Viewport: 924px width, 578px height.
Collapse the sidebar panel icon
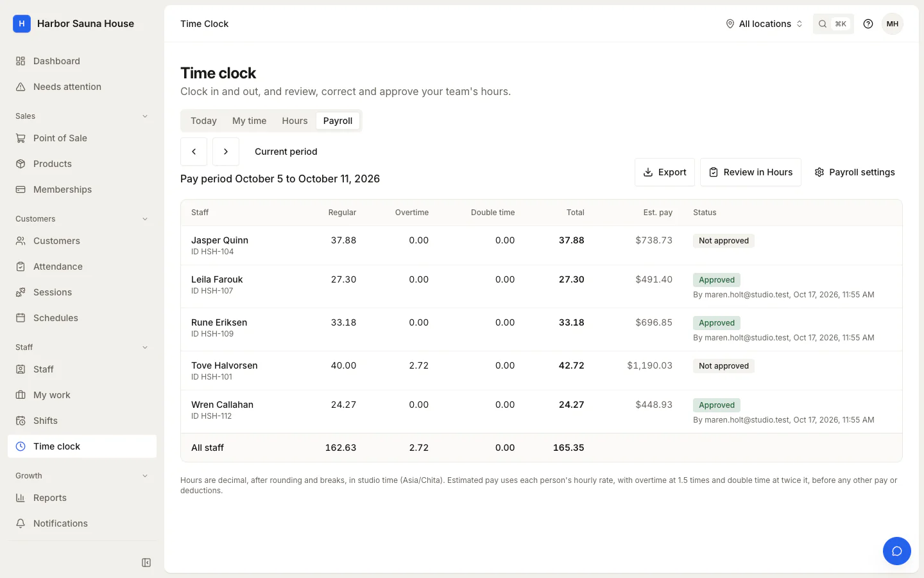pos(146,563)
